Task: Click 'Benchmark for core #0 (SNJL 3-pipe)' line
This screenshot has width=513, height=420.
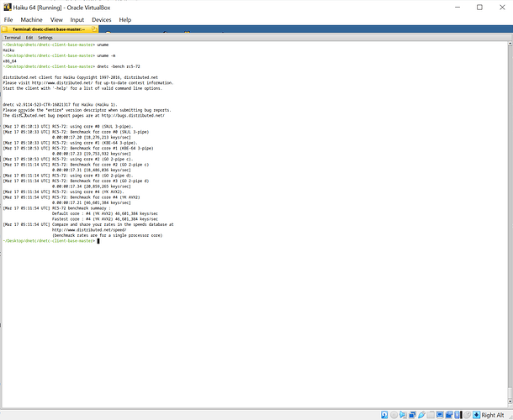Action: (76, 132)
